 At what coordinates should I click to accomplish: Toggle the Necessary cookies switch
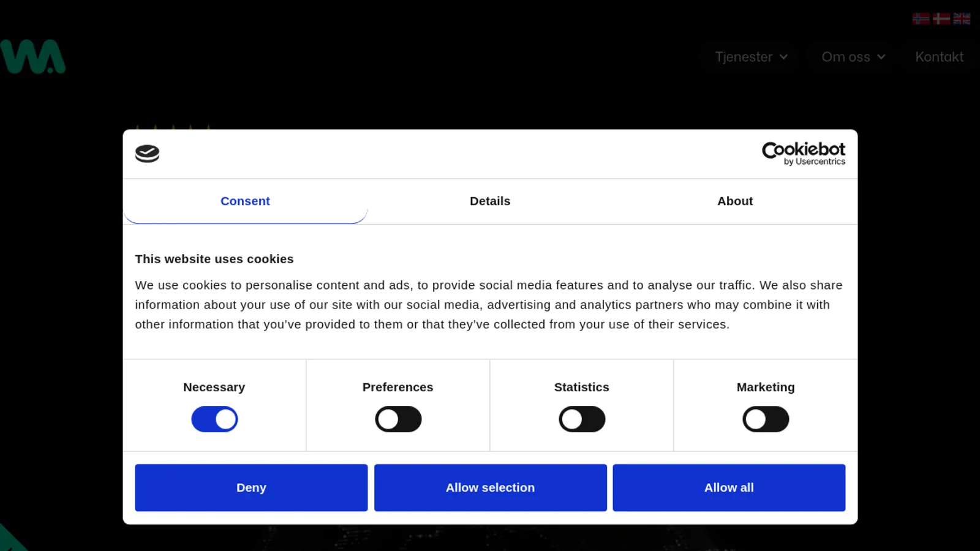[x=214, y=419]
